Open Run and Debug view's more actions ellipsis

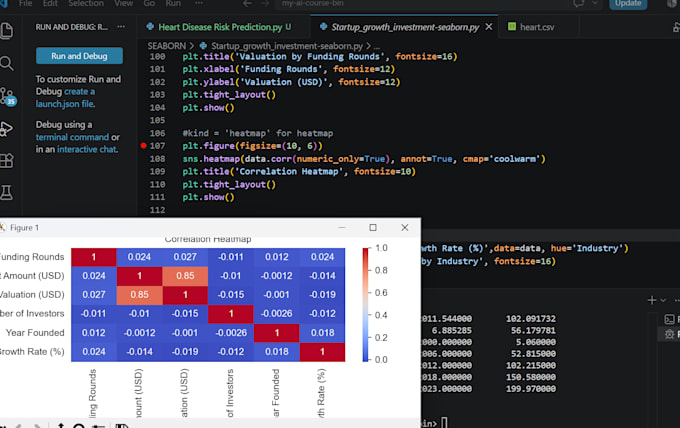pyautogui.click(x=121, y=27)
